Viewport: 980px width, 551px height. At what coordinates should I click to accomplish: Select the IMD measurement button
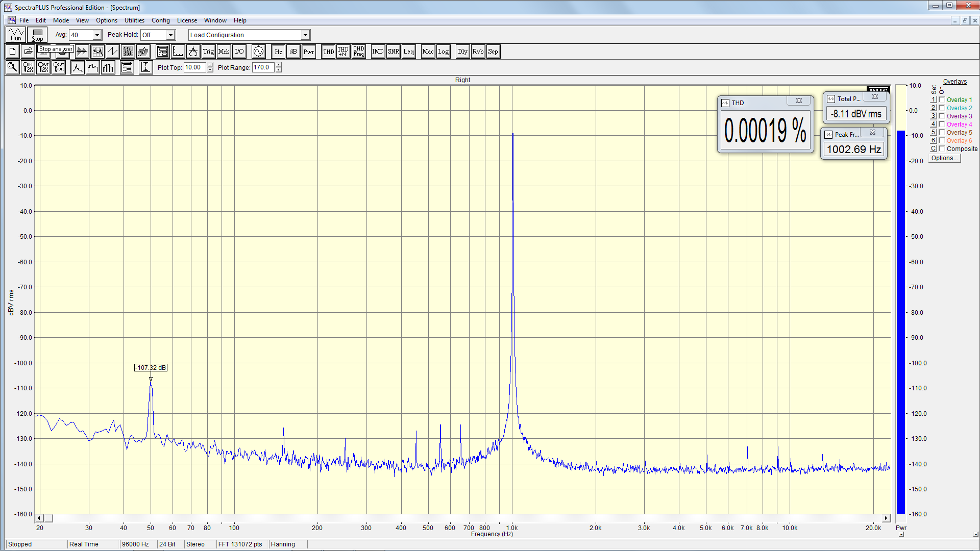pyautogui.click(x=378, y=52)
